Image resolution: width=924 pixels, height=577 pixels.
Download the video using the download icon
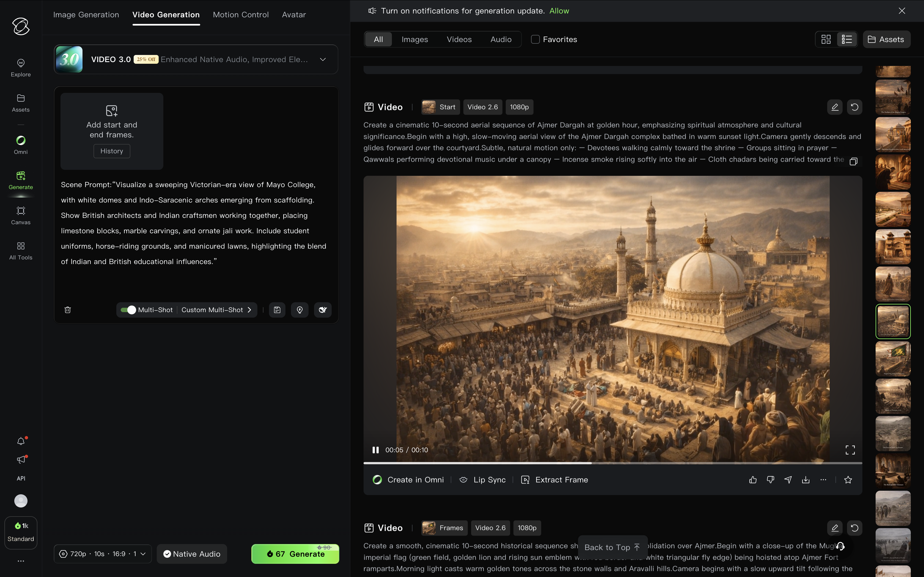click(806, 480)
